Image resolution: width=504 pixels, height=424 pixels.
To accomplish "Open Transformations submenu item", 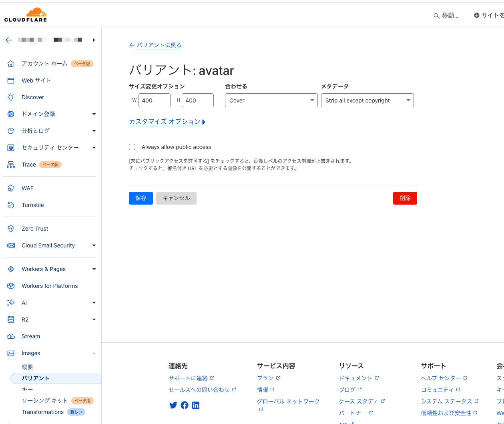I will pyautogui.click(x=43, y=412).
